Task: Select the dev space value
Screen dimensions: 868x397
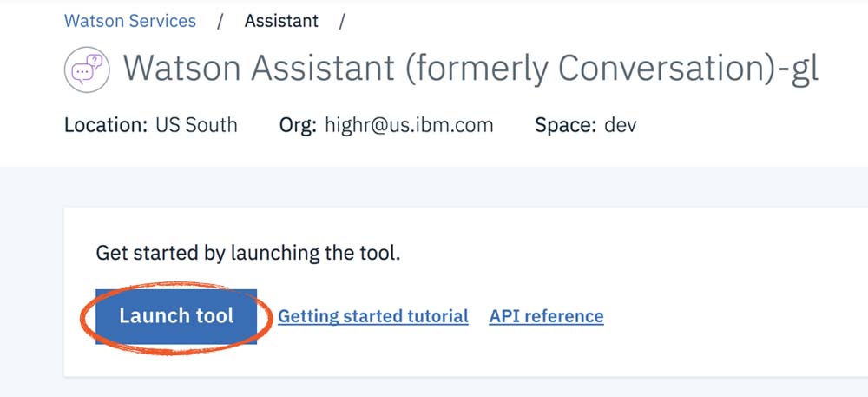Action: [621, 125]
